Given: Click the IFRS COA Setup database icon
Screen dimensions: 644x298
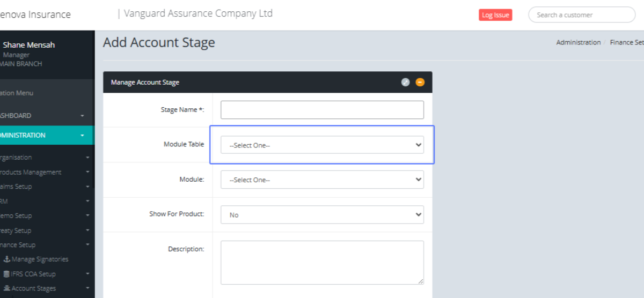Looking at the screenshot, I should [7, 274].
